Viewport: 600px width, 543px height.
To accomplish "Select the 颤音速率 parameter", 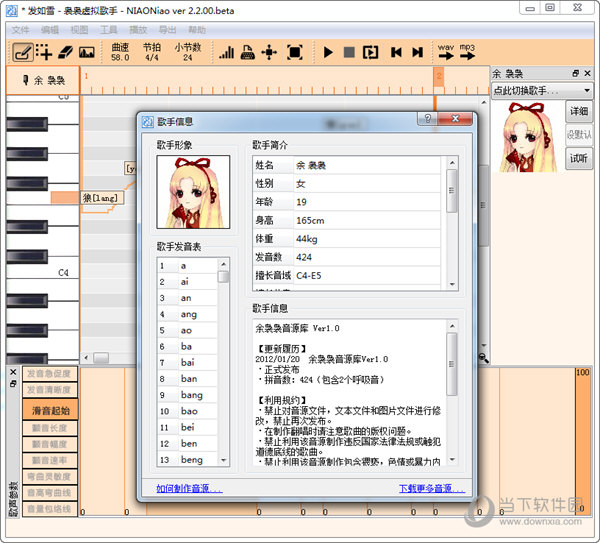I will (50, 460).
